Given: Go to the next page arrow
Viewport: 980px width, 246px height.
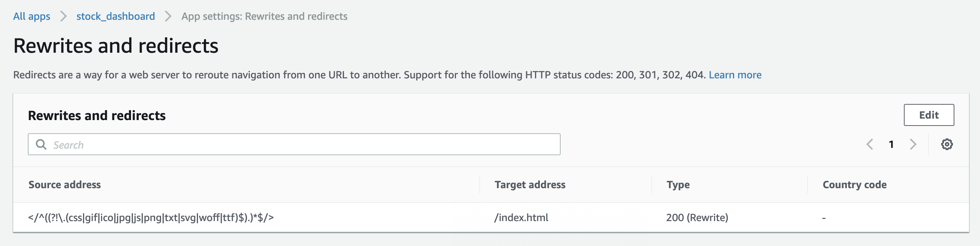Looking at the screenshot, I should click(x=913, y=144).
